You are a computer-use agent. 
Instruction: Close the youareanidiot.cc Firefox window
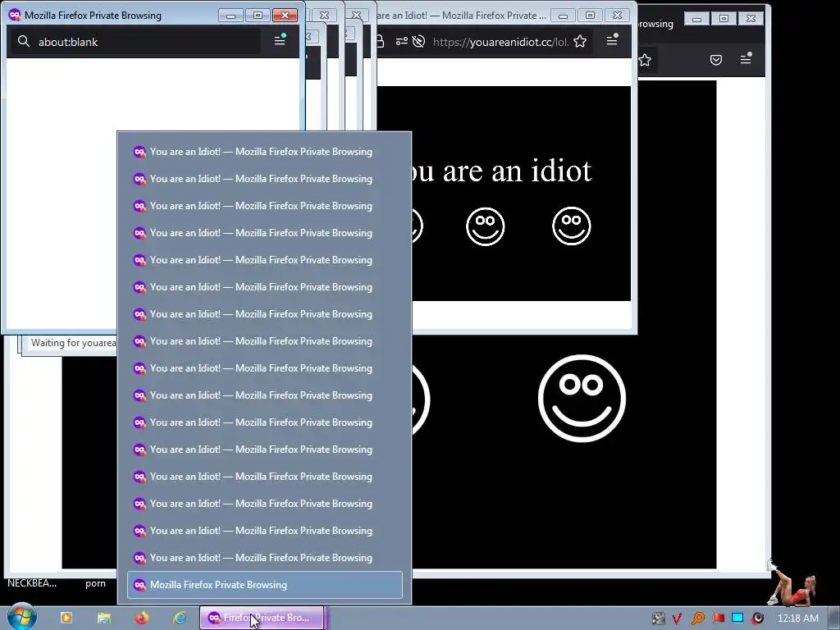pyautogui.click(x=617, y=16)
